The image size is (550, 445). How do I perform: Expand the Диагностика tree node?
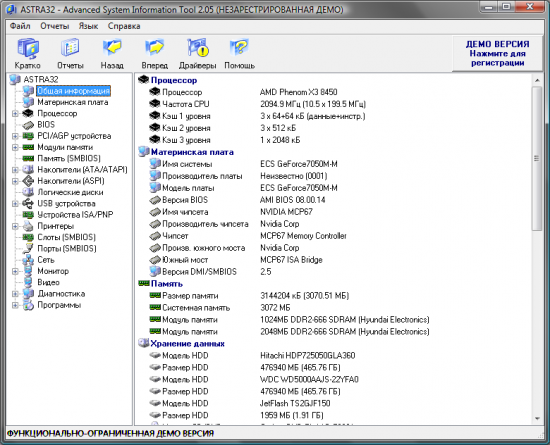(x=15, y=294)
